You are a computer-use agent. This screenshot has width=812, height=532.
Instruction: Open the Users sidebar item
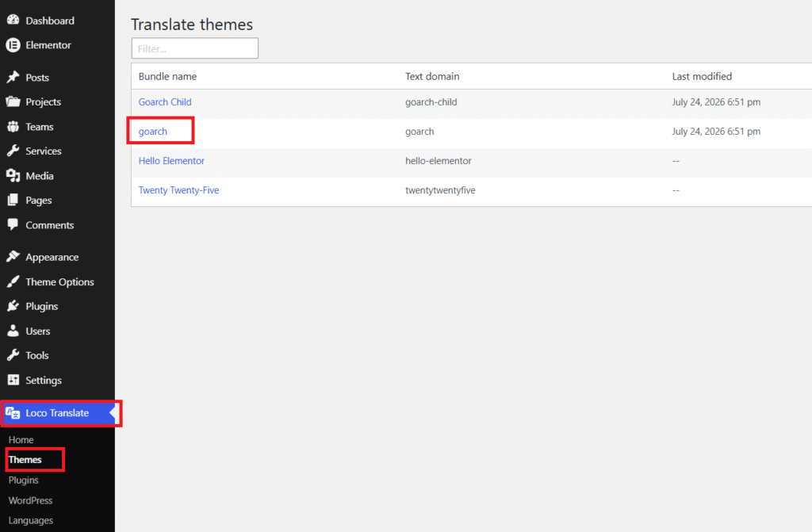[38, 331]
